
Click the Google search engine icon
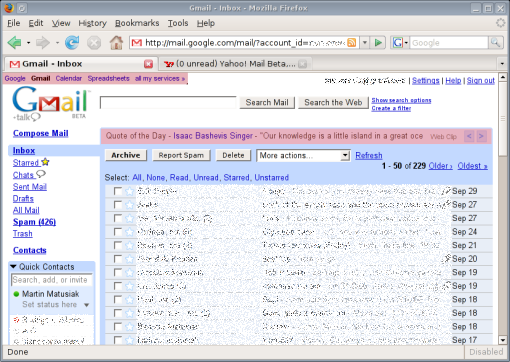pos(397,43)
